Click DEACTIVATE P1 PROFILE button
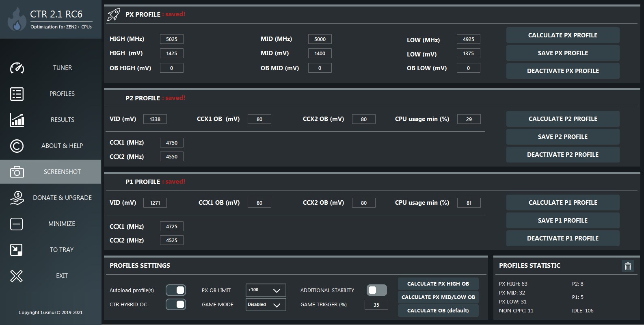The image size is (644, 325). (563, 238)
